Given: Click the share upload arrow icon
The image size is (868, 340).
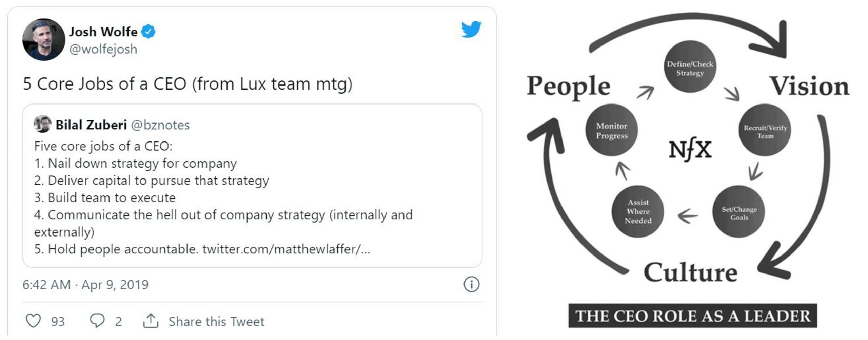Looking at the screenshot, I should pyautogui.click(x=151, y=321).
